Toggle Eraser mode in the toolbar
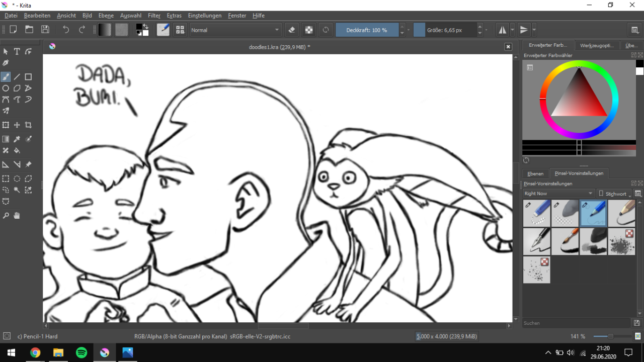The width and height of the screenshot is (644, 362). (292, 30)
